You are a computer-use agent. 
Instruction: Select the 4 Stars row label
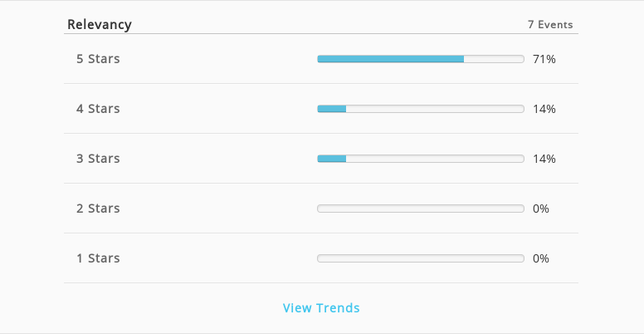[98, 109]
